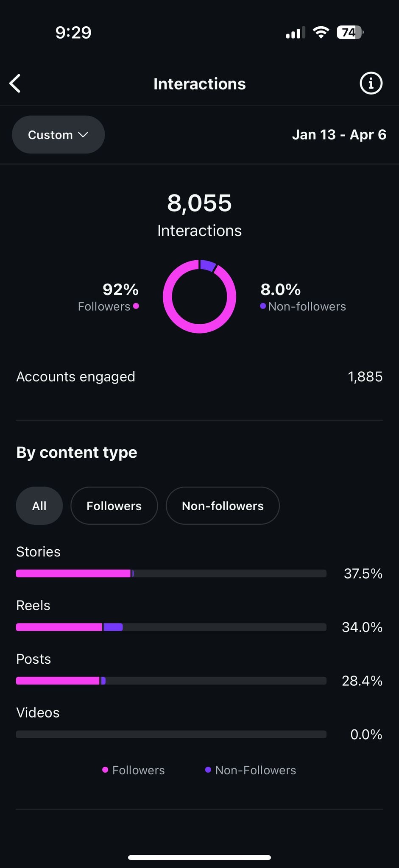The height and width of the screenshot is (868, 399).
Task: Tap the chevron next to Custom
Action: click(84, 135)
